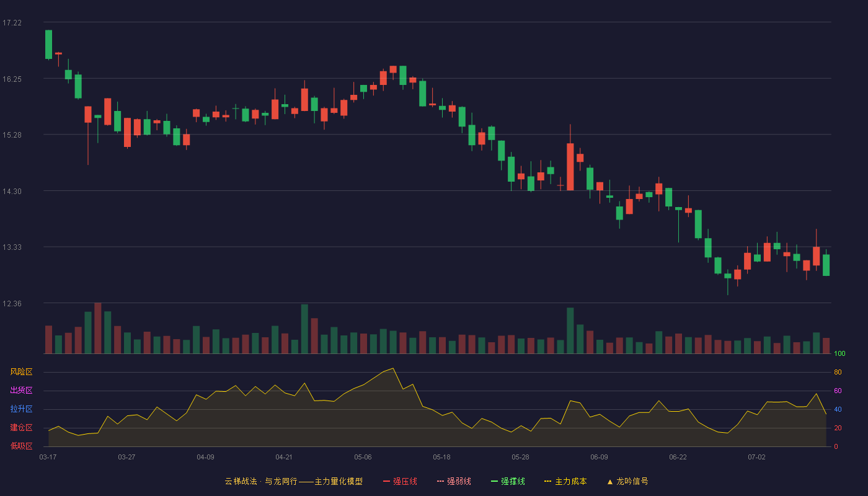
Task: Toggle the 强压线 legend entry
Action: pyautogui.click(x=400, y=481)
